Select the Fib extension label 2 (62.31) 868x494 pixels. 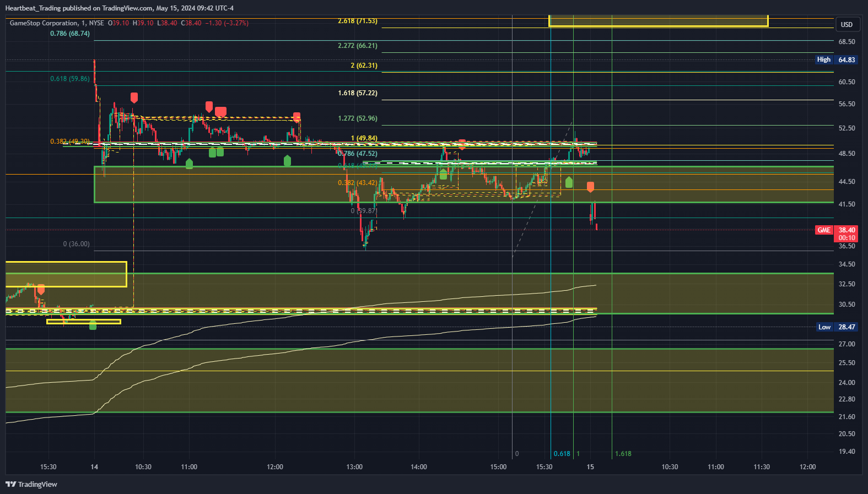[364, 66]
